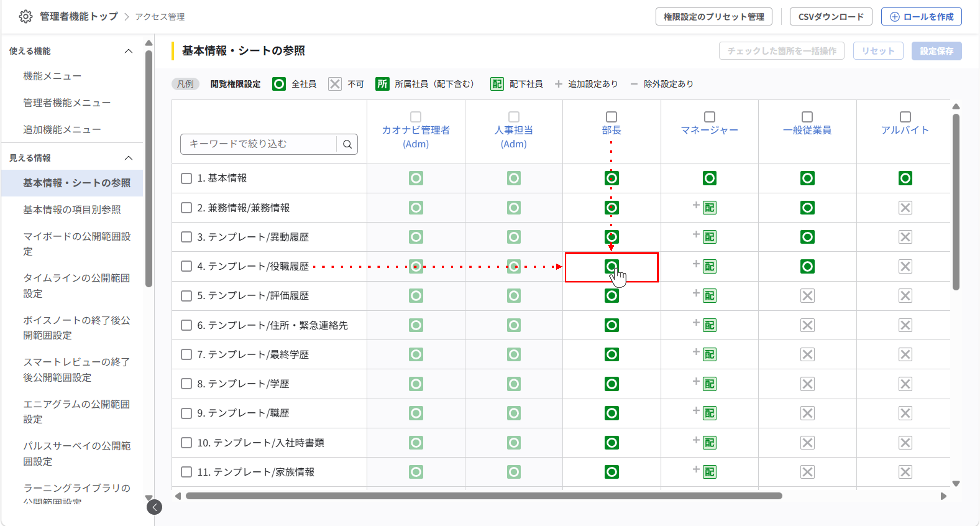Click the CSVダウンロード button
Screen dimensions: 980x526
pyautogui.click(x=831, y=17)
